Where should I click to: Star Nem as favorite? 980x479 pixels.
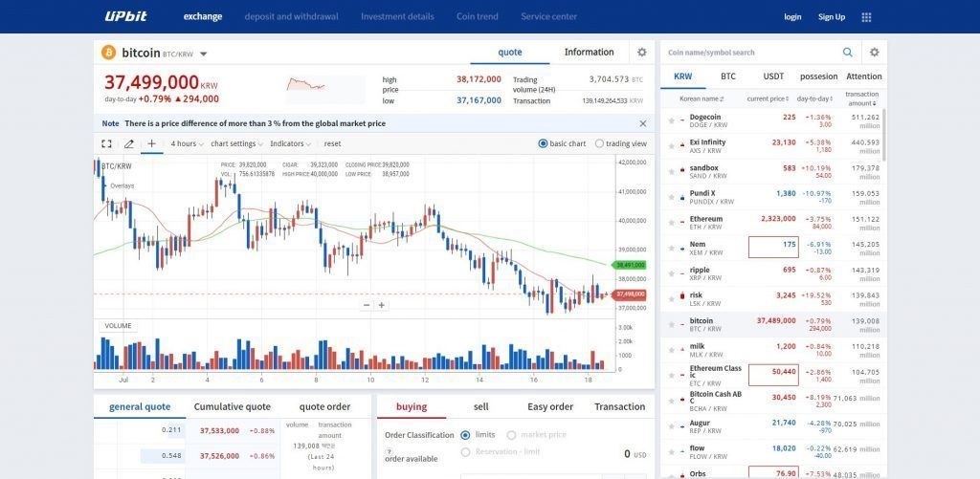(x=671, y=249)
